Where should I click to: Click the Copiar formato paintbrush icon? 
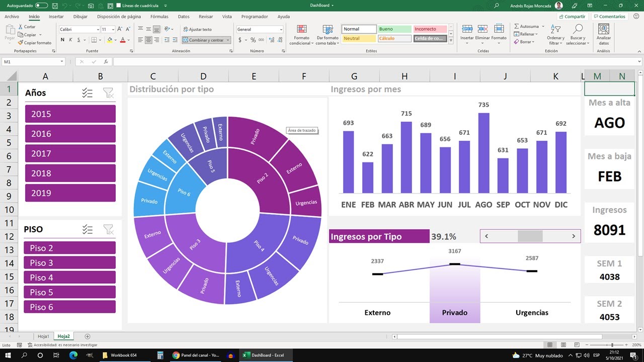tap(21, 43)
